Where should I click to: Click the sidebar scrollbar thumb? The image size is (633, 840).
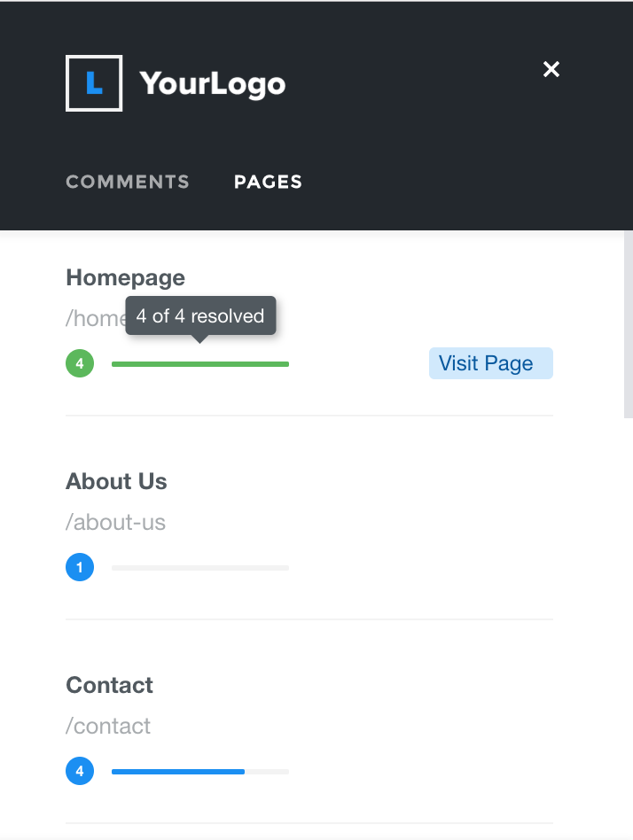(629, 324)
